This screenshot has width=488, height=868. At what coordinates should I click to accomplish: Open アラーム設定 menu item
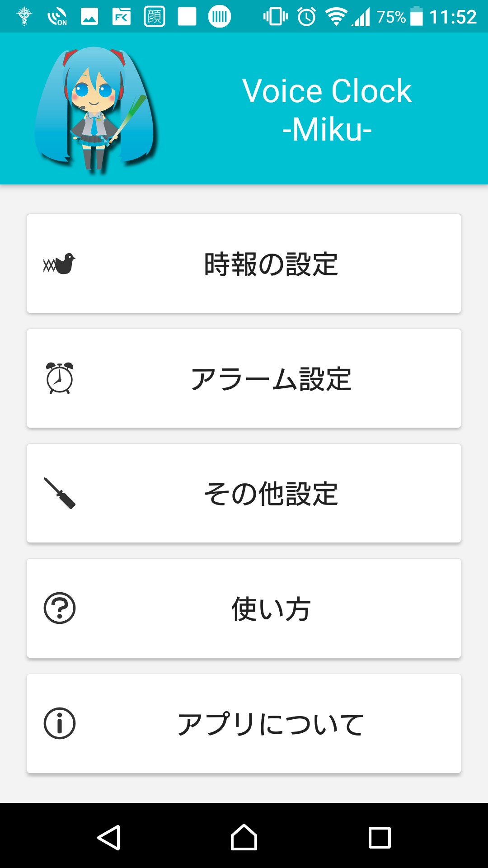271,379
